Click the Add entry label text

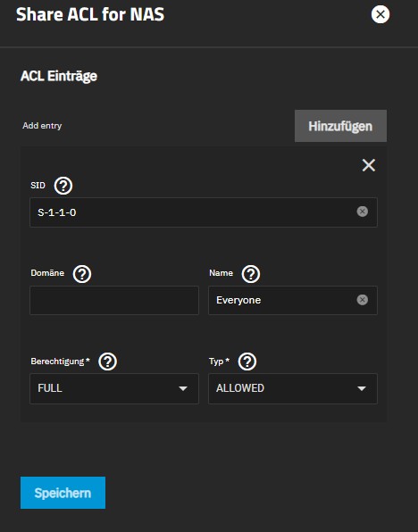(42, 126)
